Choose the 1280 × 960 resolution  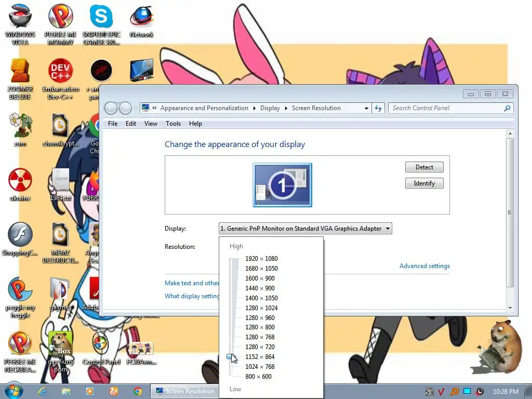(x=260, y=317)
